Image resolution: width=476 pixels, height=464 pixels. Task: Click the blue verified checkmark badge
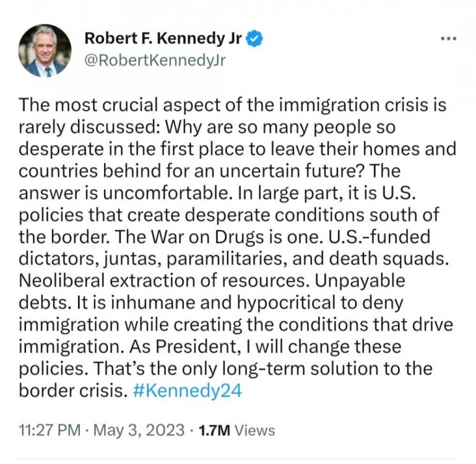pyautogui.click(x=254, y=39)
